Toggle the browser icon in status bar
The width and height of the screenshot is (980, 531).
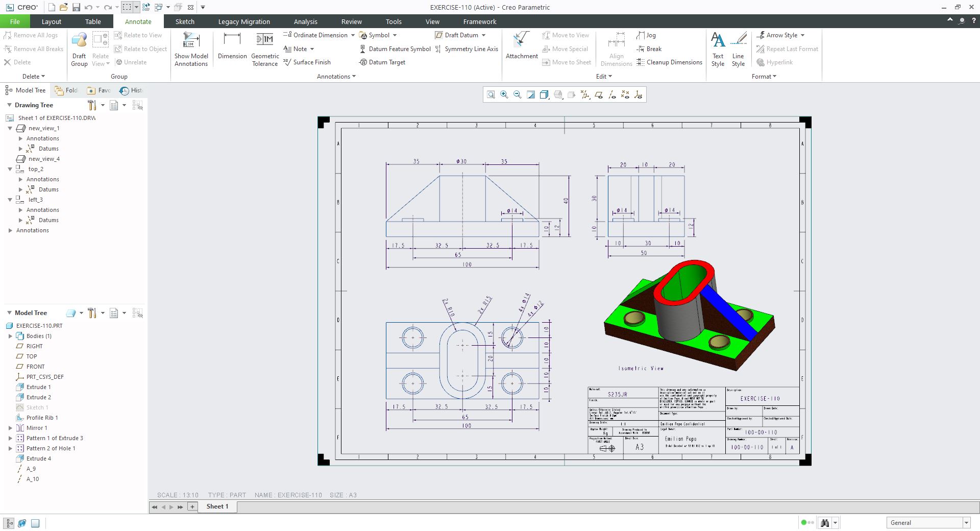22,523
